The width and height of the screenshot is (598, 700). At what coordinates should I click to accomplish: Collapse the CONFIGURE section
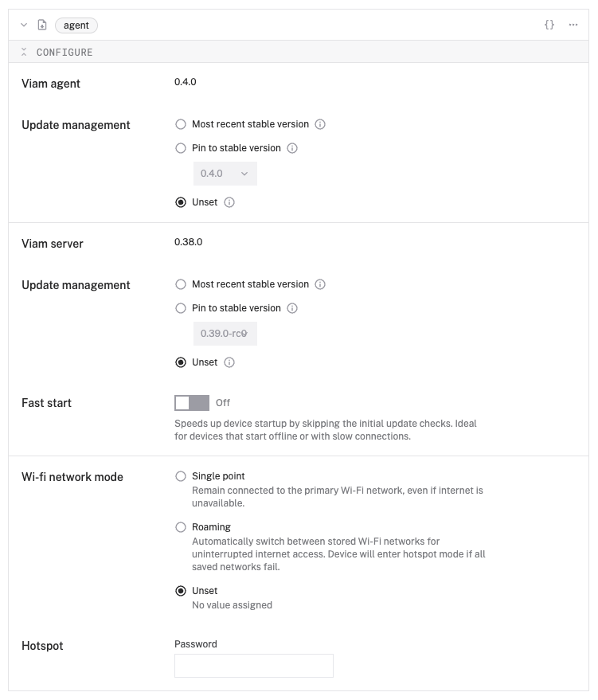pyautogui.click(x=24, y=53)
